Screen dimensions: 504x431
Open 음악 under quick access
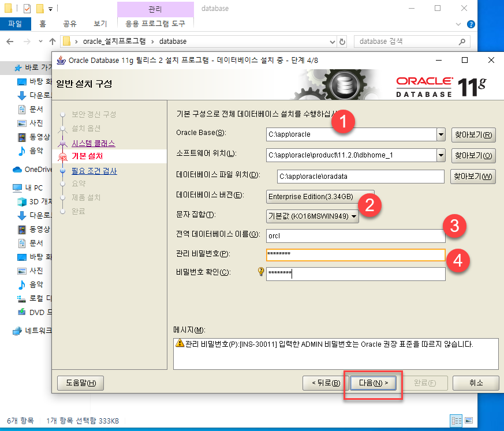[x=30, y=151]
